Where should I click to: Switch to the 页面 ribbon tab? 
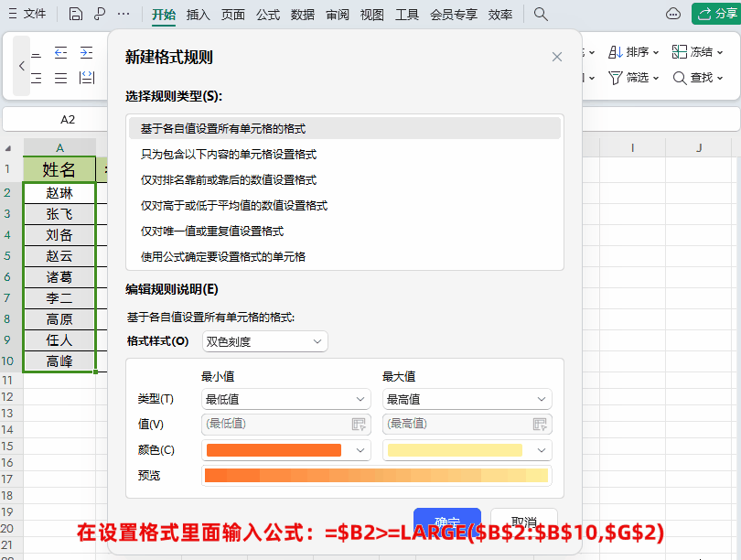click(x=233, y=15)
